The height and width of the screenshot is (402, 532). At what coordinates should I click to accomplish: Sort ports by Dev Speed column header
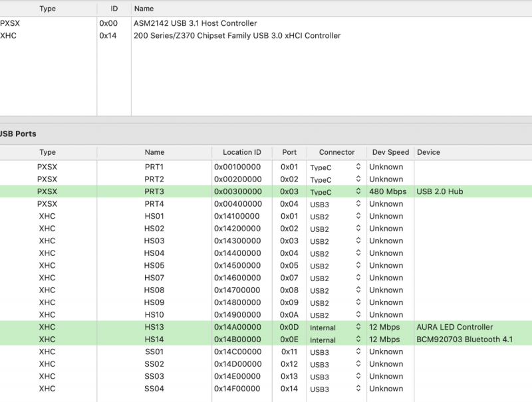[390, 152]
